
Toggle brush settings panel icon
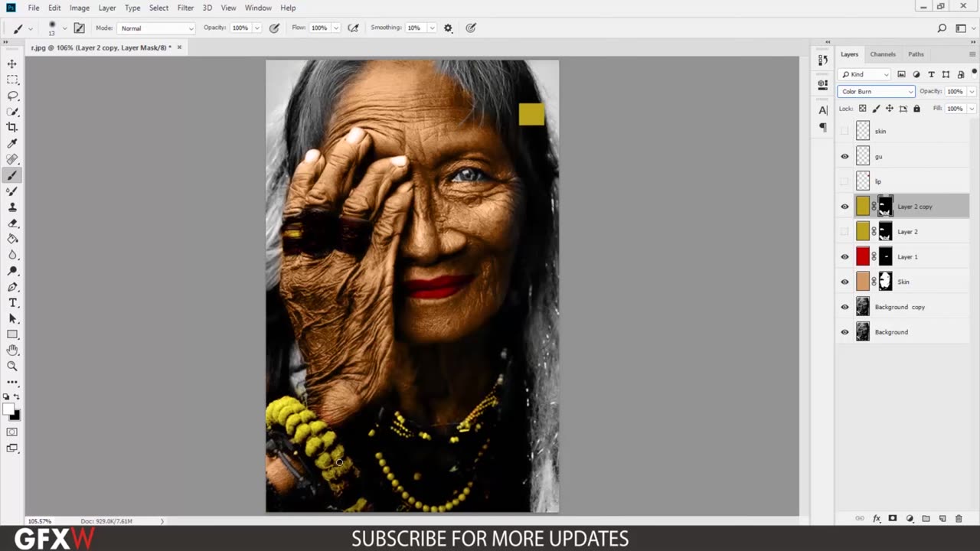(79, 28)
